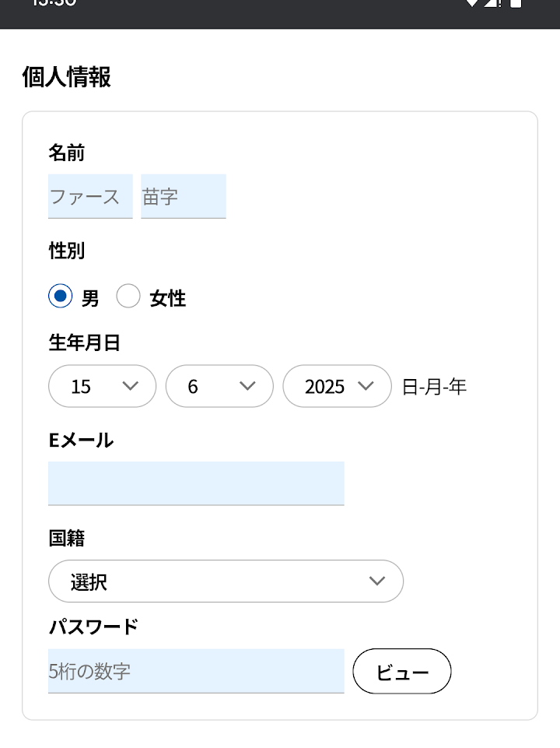
Task: Tap the battery icon in the status bar
Action: click(x=515, y=3)
